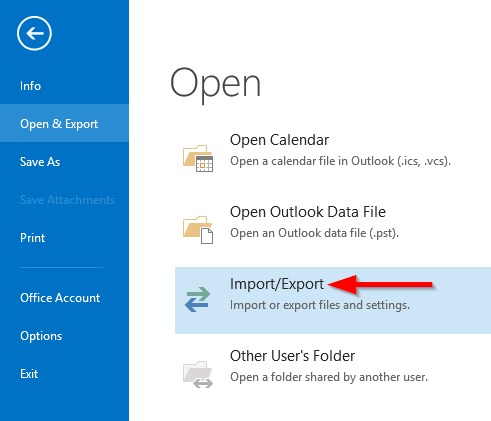Choose Save As from the sidebar
Screen dimensions: 491x421
(40, 162)
